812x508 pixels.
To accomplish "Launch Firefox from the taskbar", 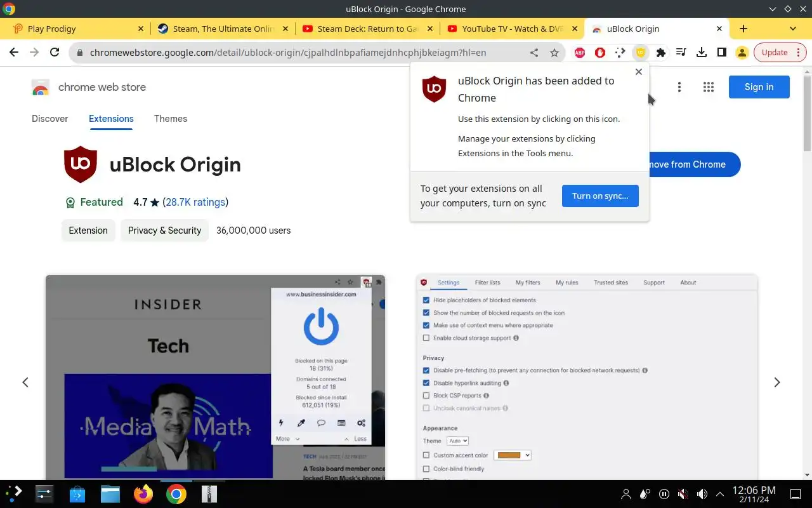I will 143,493.
